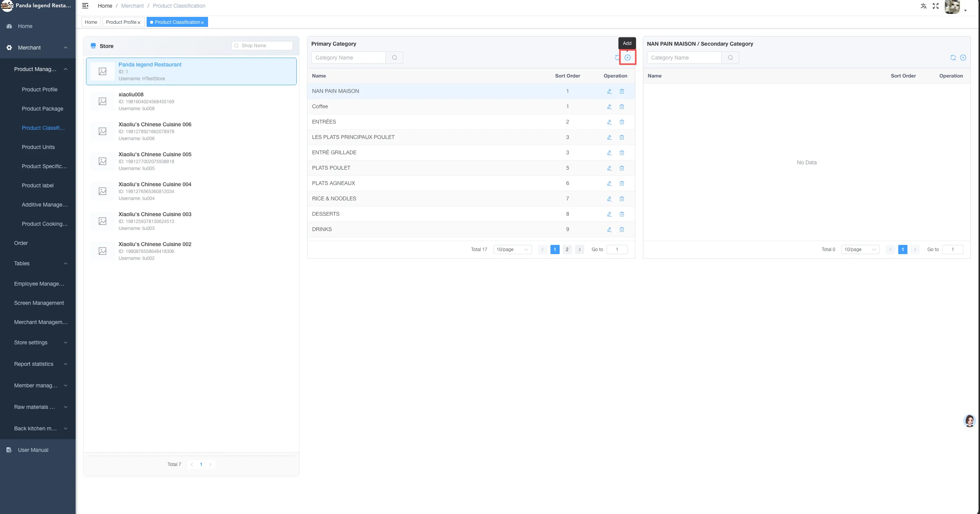Viewport: 980px width, 514px height.
Task: Focus the Shop Name search field
Action: 262,46
